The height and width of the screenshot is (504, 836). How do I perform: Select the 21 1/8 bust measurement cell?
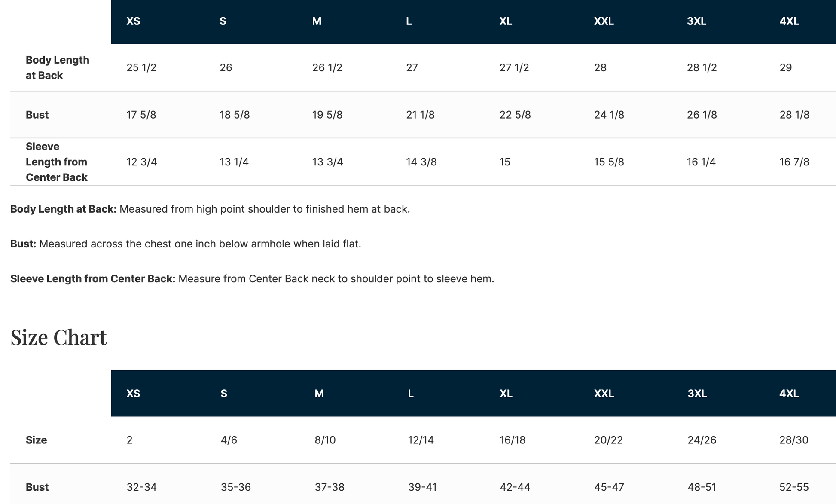point(420,115)
